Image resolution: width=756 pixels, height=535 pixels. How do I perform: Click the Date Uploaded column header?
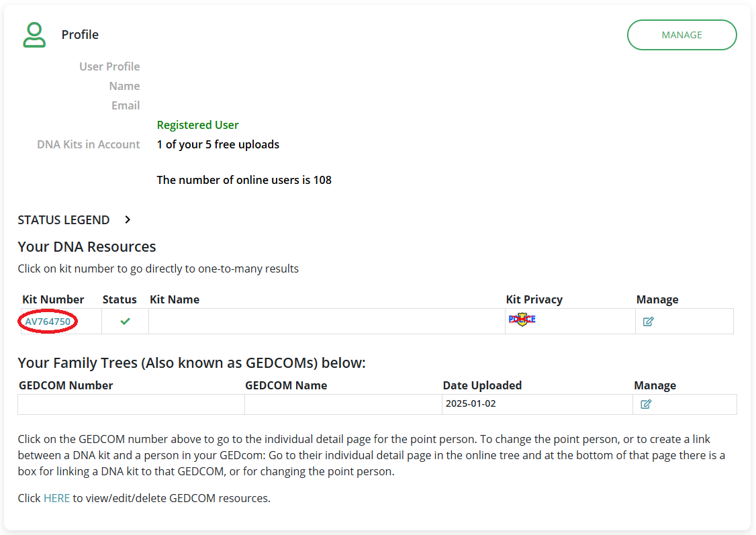(x=482, y=385)
